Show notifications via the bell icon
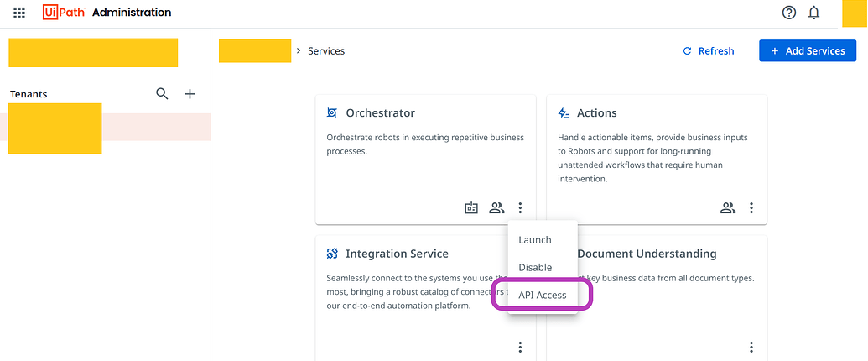The width and height of the screenshot is (868, 361). pyautogui.click(x=813, y=13)
